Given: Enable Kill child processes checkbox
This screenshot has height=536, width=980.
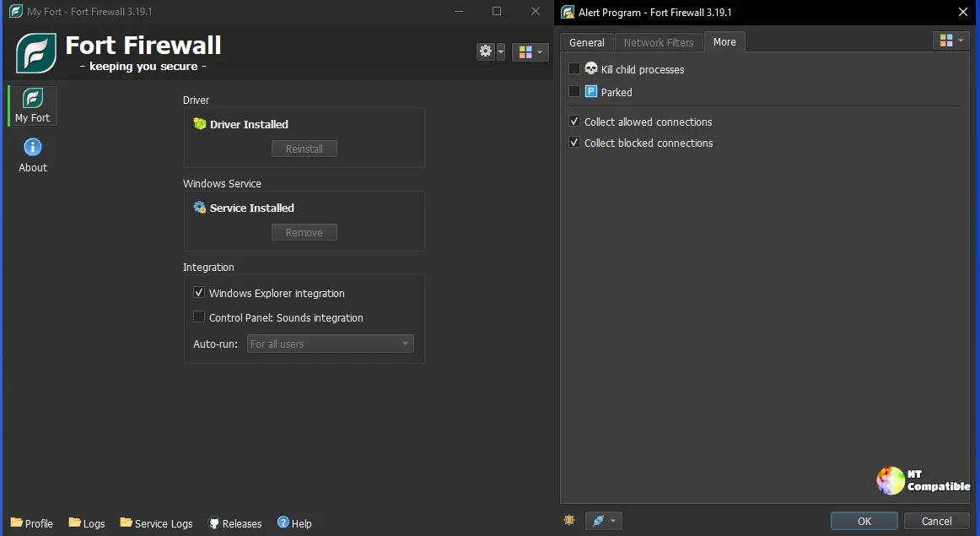Looking at the screenshot, I should [574, 69].
